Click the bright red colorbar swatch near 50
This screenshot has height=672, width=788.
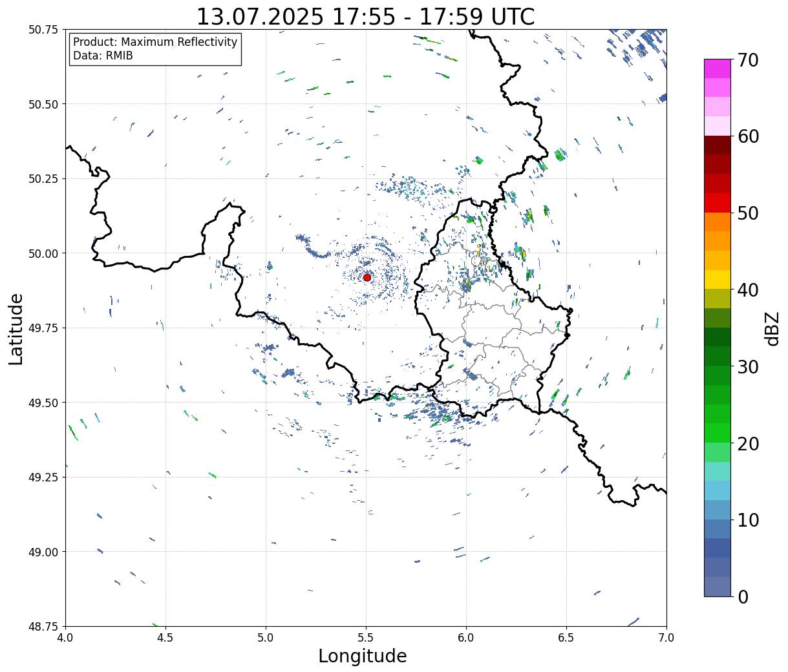point(718,203)
